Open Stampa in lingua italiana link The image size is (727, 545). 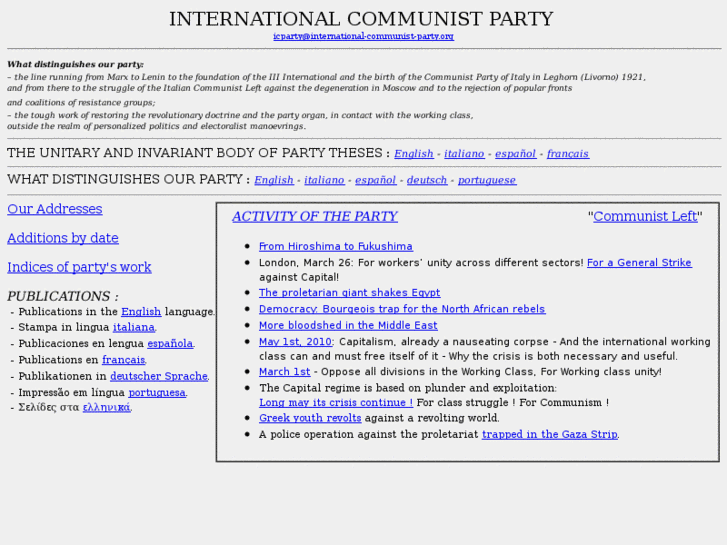coord(134,327)
